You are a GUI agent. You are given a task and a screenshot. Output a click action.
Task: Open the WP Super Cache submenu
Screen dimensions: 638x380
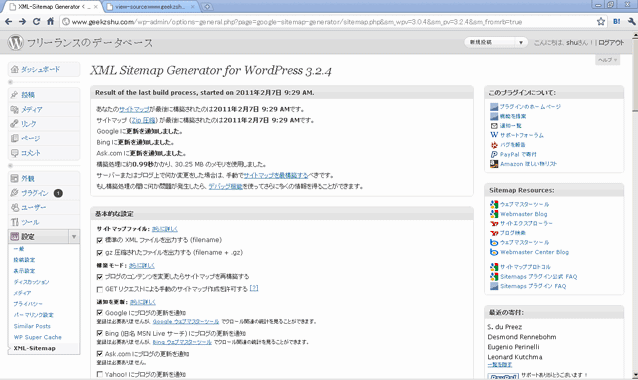37,337
